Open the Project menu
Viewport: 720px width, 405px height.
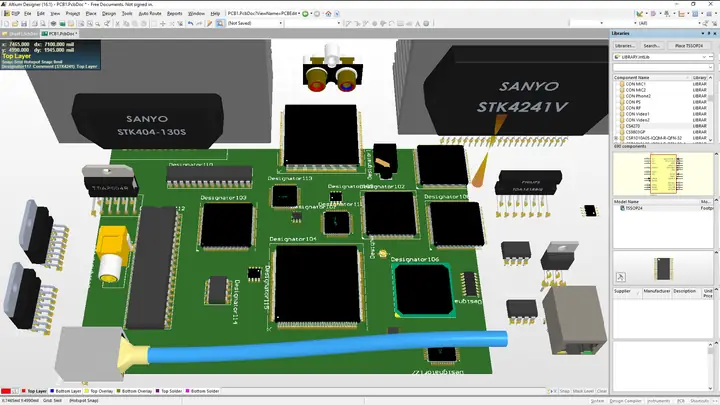click(73, 14)
